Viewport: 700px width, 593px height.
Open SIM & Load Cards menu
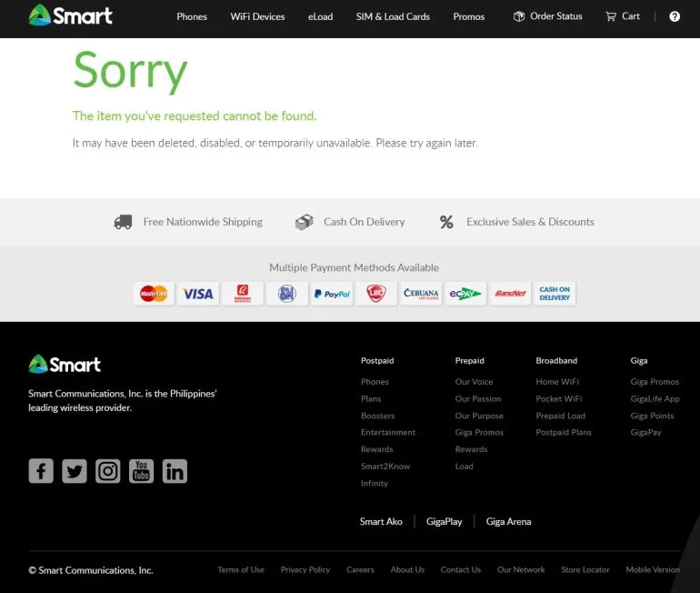pos(393,16)
